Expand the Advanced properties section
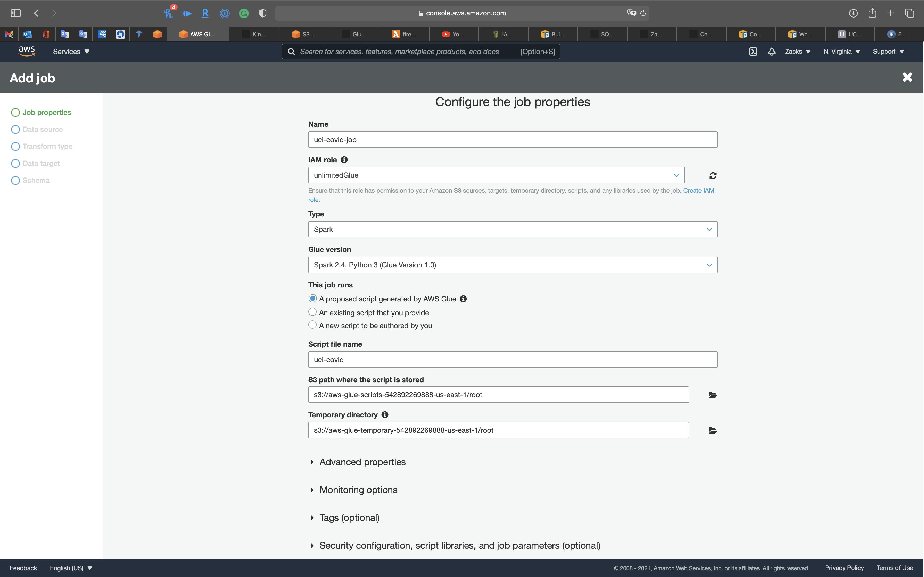The width and height of the screenshot is (924, 577). [x=362, y=462]
